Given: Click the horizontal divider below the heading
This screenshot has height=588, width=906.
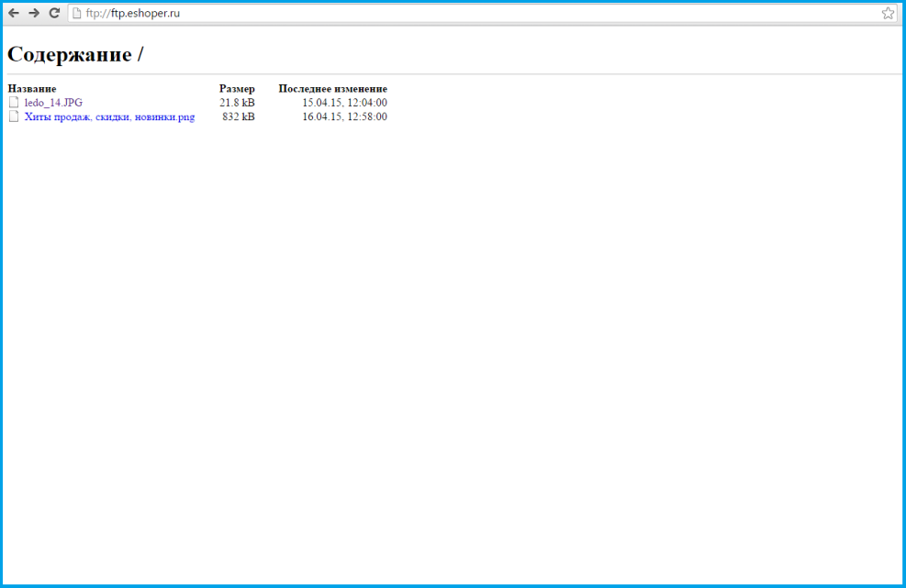Looking at the screenshot, I should (x=459, y=73).
